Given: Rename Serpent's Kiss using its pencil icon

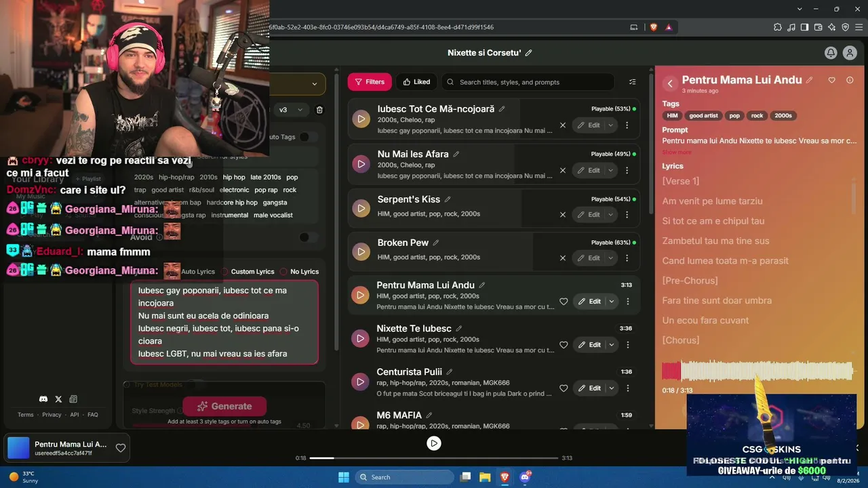Looking at the screenshot, I should click(448, 199).
